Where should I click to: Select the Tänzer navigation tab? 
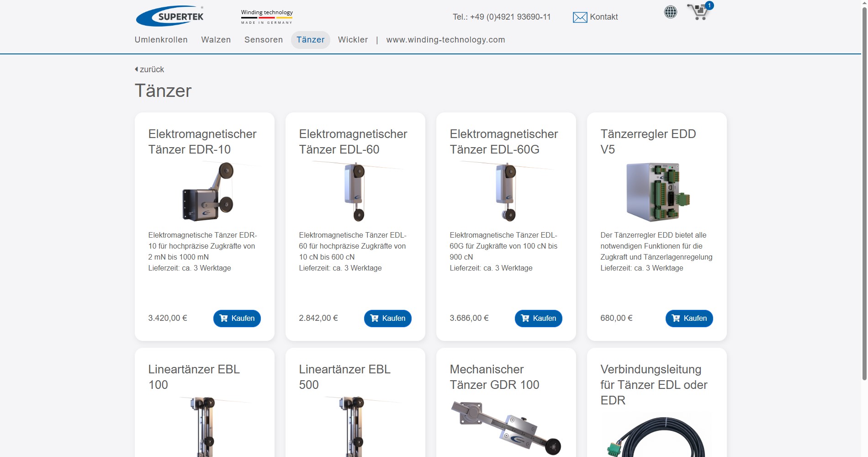(x=310, y=40)
